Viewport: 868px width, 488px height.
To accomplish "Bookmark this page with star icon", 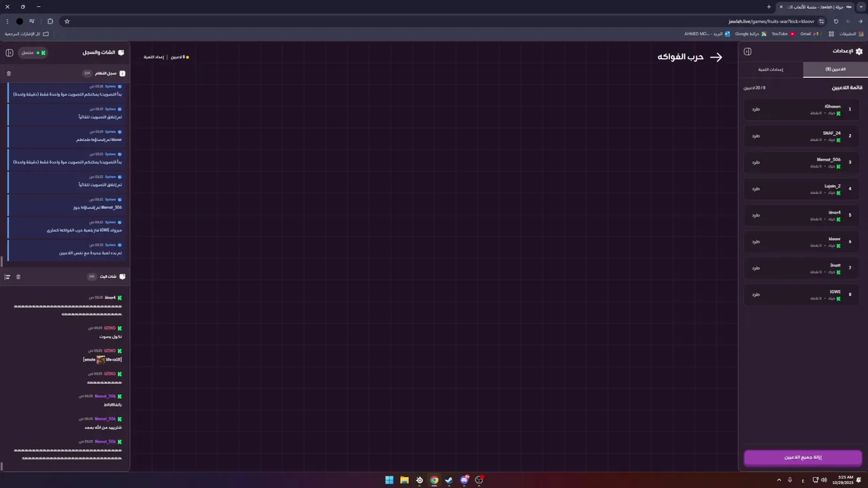I will (x=67, y=21).
